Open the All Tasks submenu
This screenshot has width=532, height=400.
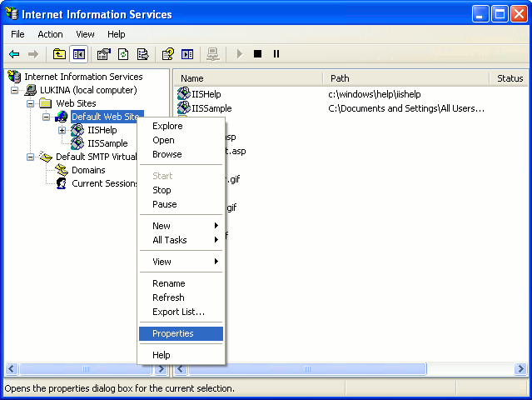181,240
